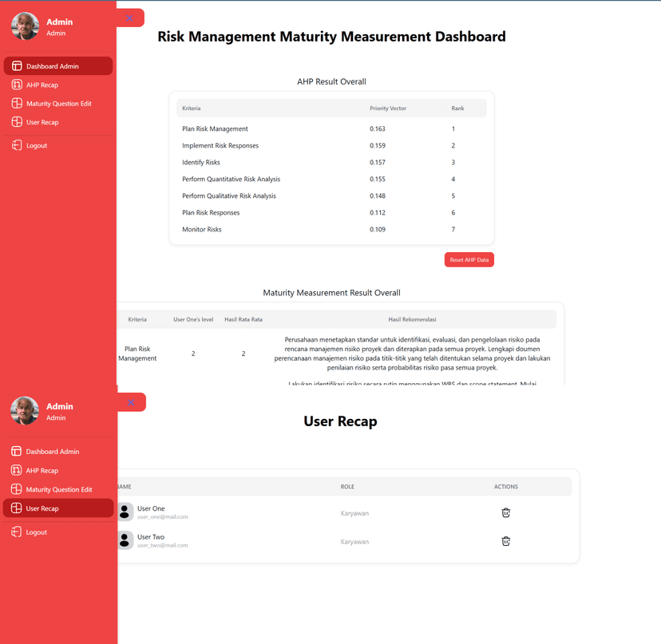Click the highlighted Dashboard Admin sidebar icon
Image resolution: width=661 pixels, height=644 pixels.
click(x=16, y=66)
